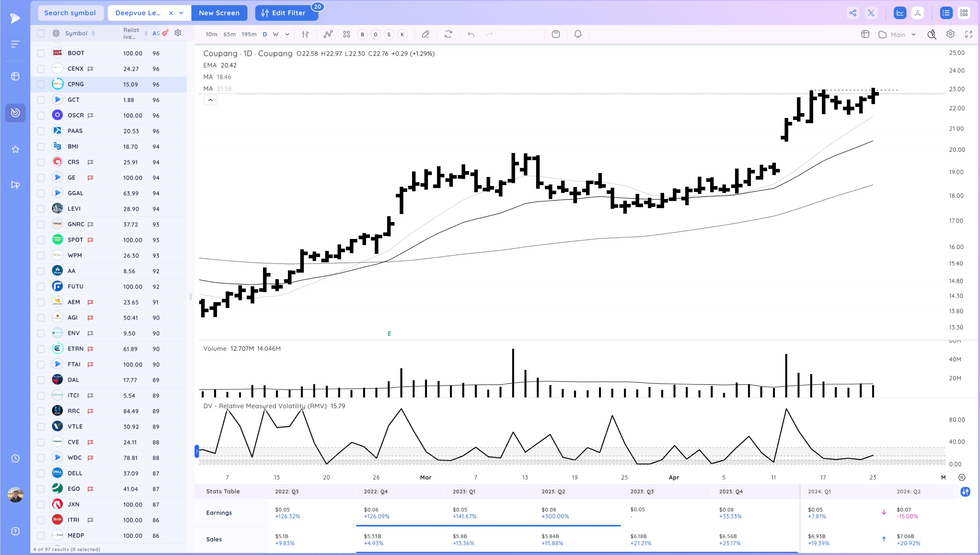Viewport: 980px width, 555px height.
Task: Switch to chart view icon
Action: pos(900,13)
